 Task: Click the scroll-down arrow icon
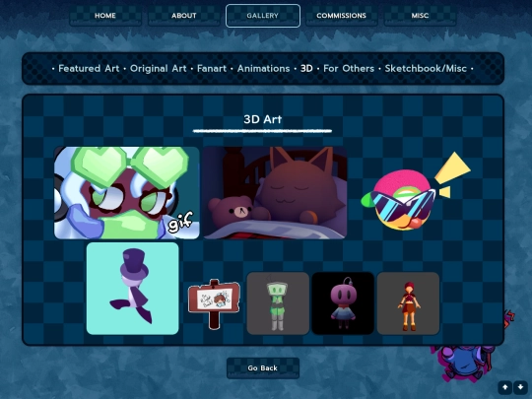click(520, 387)
